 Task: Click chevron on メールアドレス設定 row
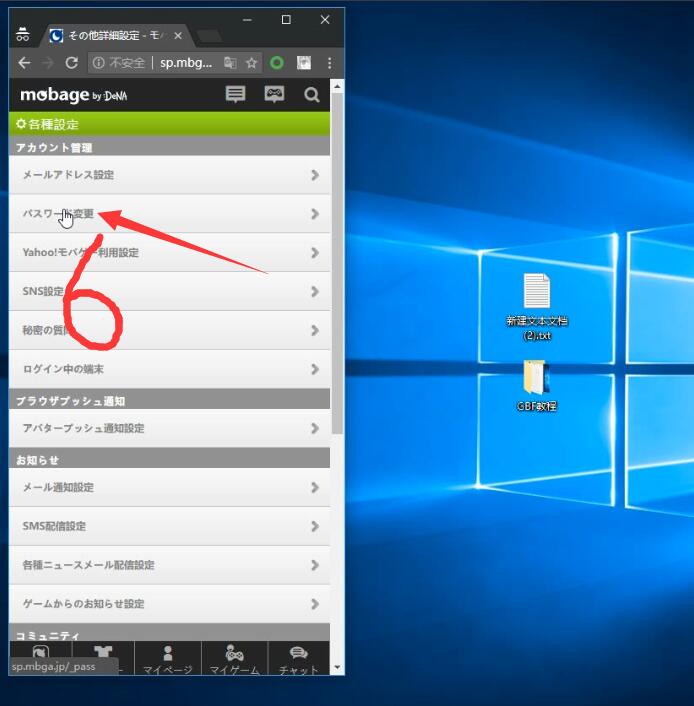pyautogui.click(x=315, y=175)
